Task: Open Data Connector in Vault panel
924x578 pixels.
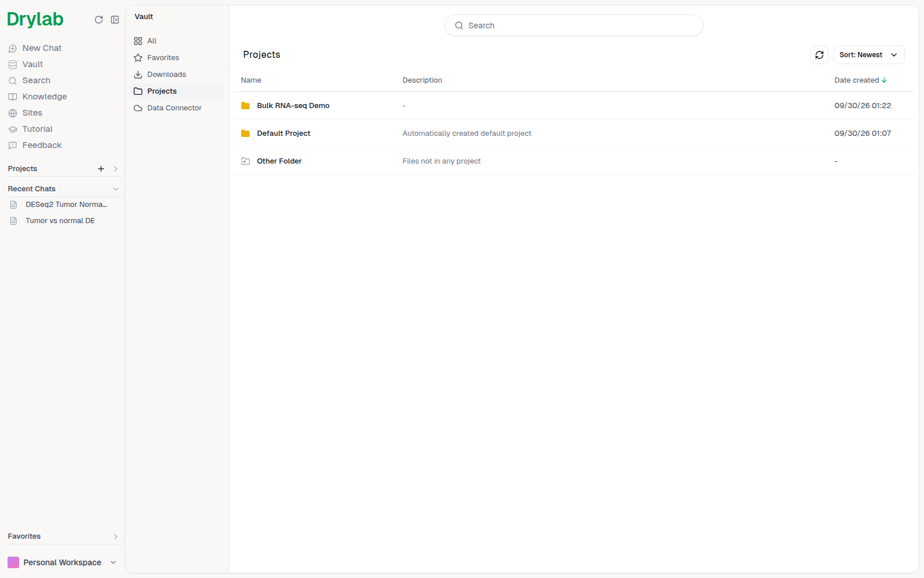Action: (x=177, y=108)
